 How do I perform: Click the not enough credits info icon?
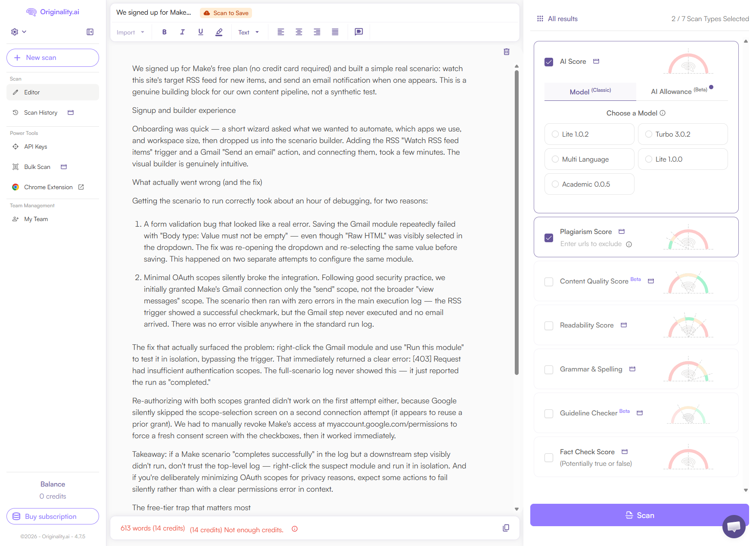pos(295,529)
